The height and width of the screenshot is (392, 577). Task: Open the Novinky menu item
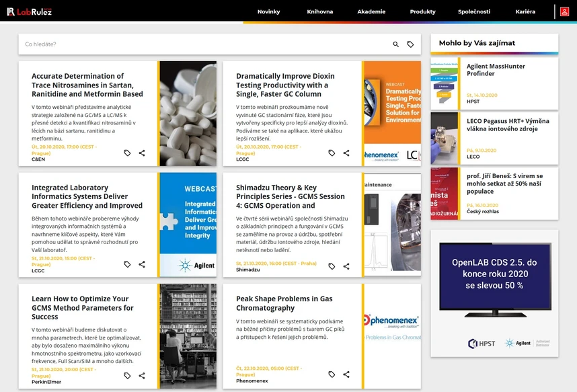pyautogui.click(x=268, y=11)
